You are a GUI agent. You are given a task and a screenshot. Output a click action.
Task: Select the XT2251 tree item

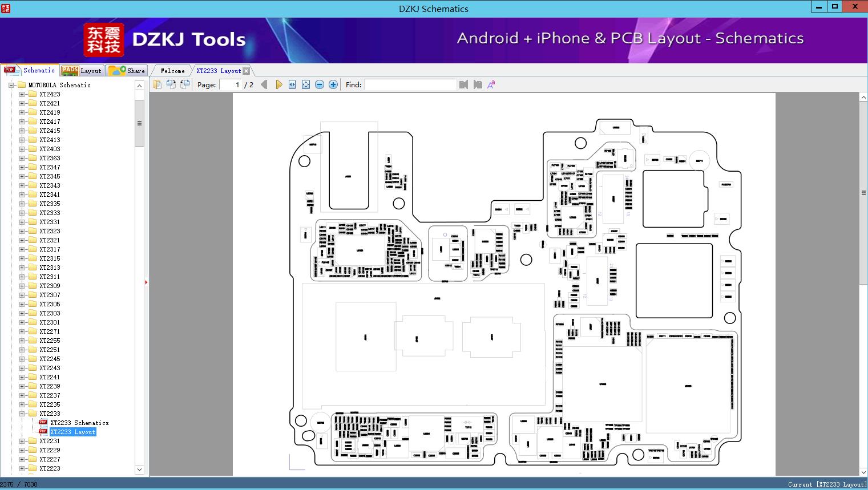(x=50, y=350)
